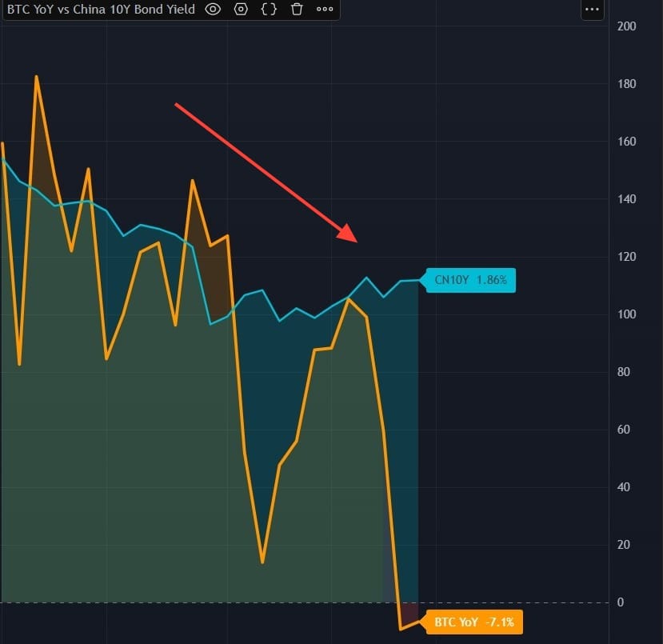Click the orange line's low point near 14

pos(262,562)
